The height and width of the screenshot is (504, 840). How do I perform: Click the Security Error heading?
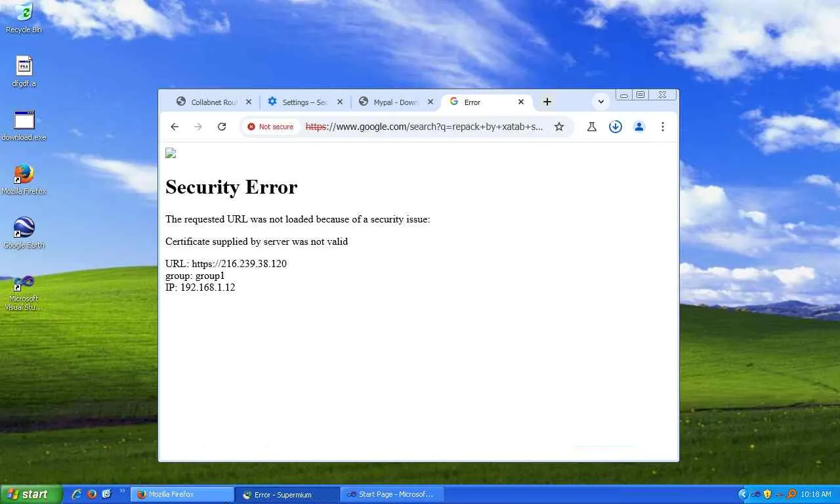point(231,187)
